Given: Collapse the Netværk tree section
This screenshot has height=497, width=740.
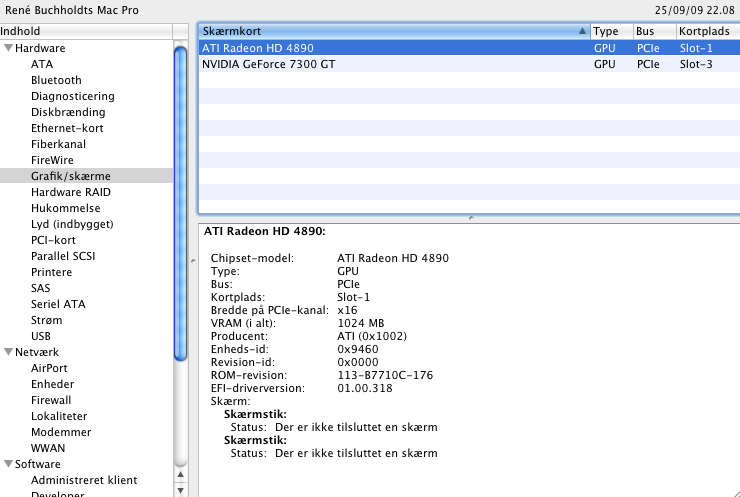Looking at the screenshot, I should click(x=8, y=352).
